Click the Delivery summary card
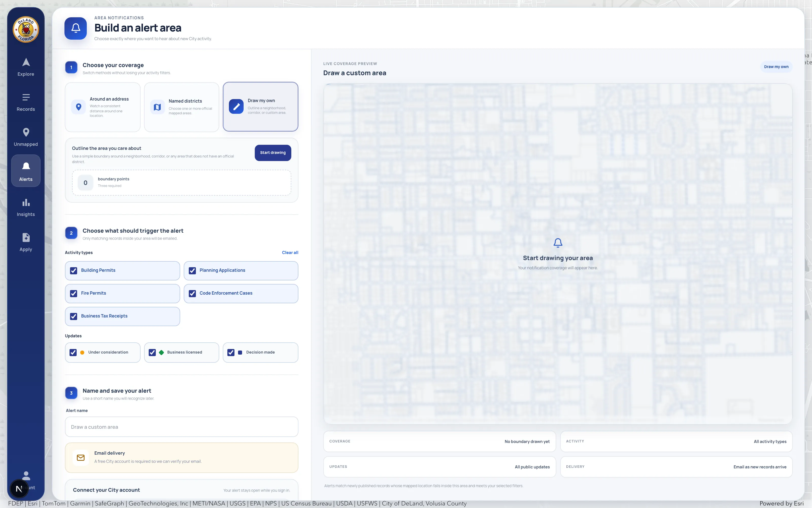The width and height of the screenshot is (812, 508). coord(676,467)
